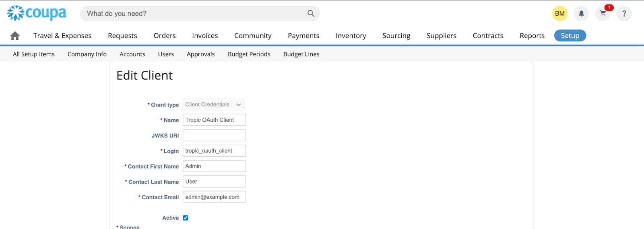
Task: Click the Coupa logo
Action: [37, 13]
